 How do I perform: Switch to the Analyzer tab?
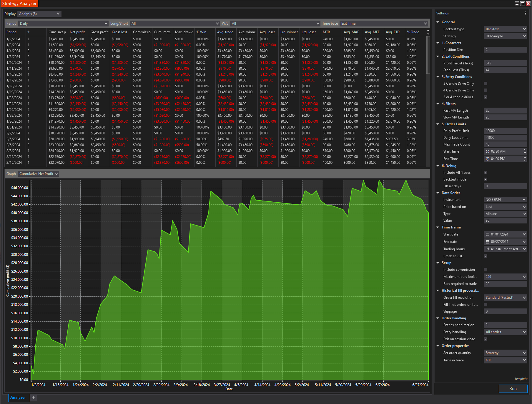[18, 398]
